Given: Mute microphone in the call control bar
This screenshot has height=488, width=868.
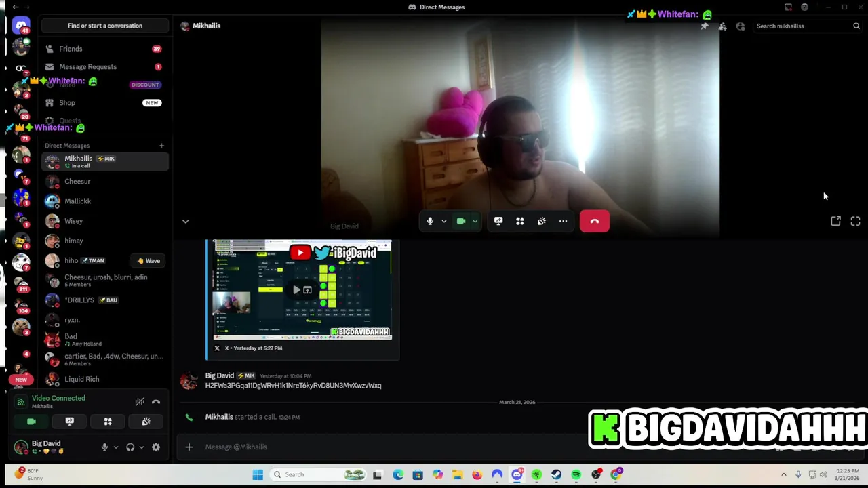Looking at the screenshot, I should (x=430, y=221).
